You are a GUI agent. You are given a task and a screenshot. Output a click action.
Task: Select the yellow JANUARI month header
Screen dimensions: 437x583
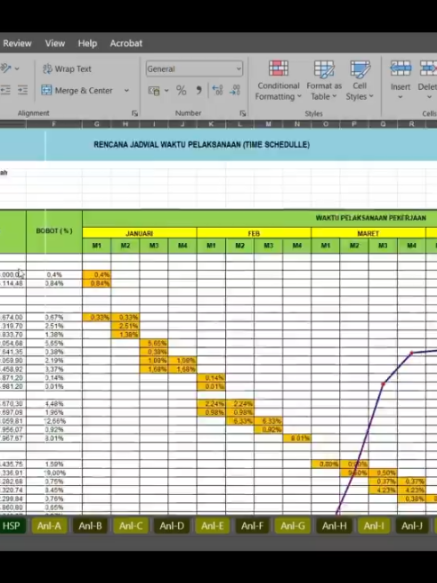139,233
